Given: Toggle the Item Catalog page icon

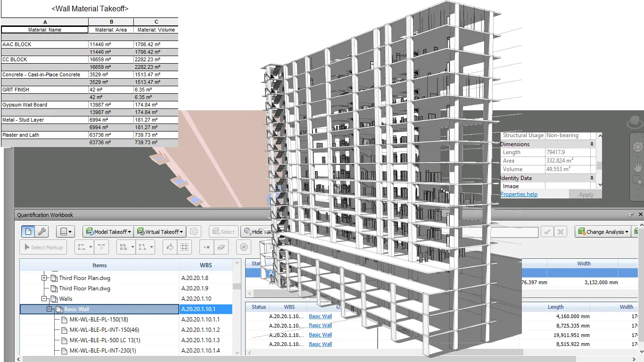Looking at the screenshot, I should tap(28, 231).
